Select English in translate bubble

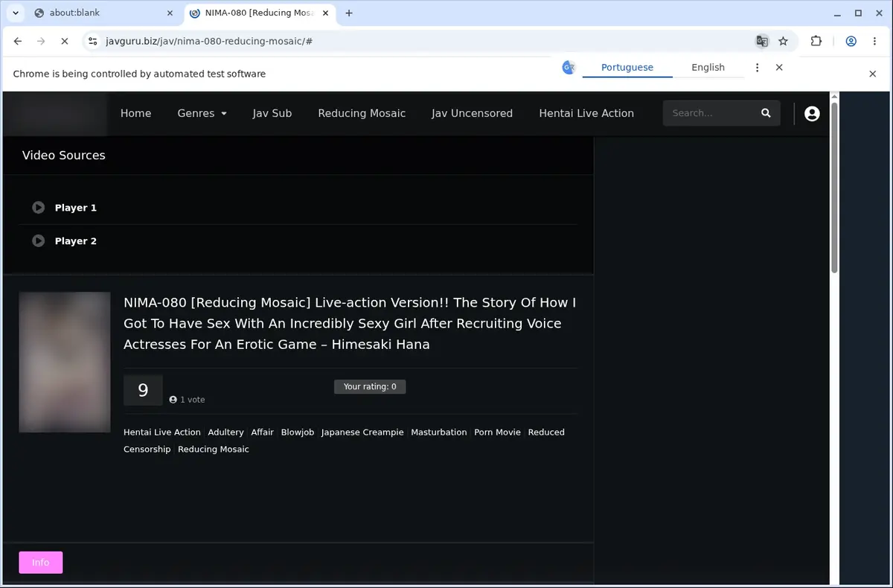coord(708,67)
